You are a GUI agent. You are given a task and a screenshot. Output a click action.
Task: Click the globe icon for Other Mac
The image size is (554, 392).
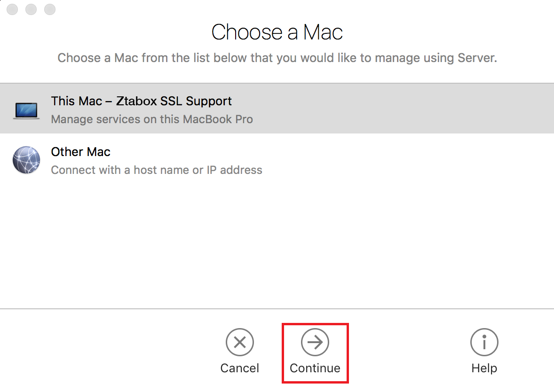pyautogui.click(x=26, y=160)
